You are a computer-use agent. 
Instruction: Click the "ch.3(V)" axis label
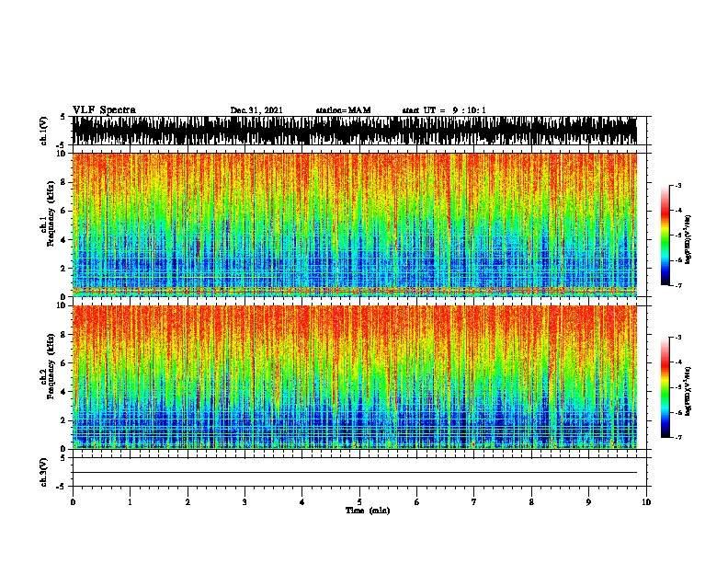coord(44,473)
